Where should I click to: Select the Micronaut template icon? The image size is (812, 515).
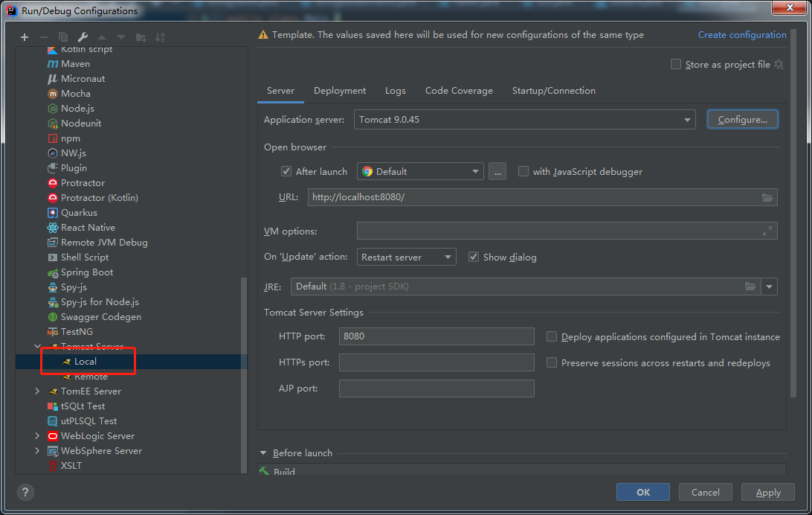(52, 79)
